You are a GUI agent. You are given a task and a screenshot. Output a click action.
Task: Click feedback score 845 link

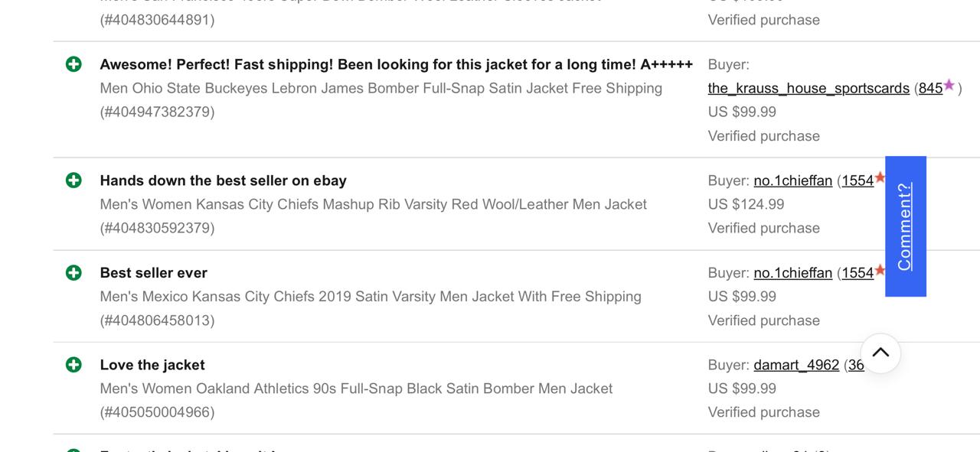[930, 88]
